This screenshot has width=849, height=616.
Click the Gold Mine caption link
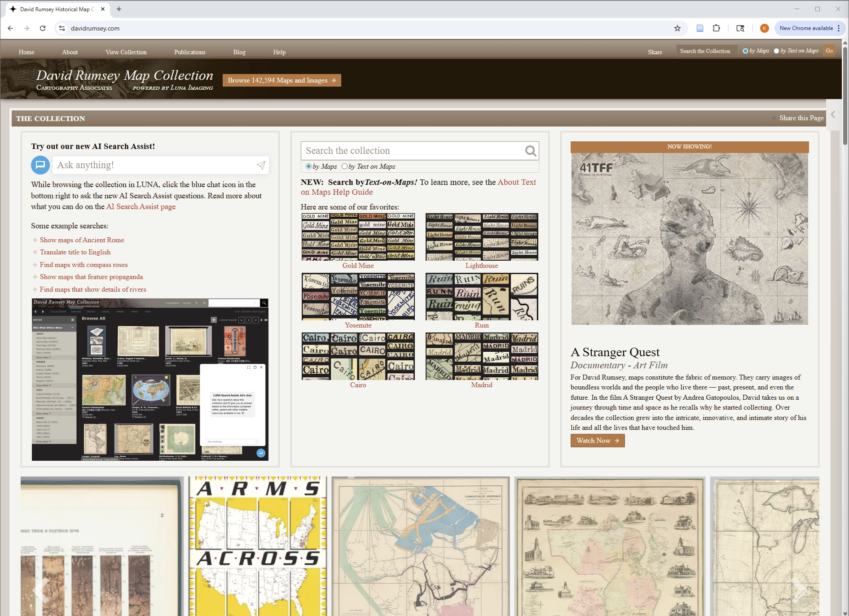point(358,266)
